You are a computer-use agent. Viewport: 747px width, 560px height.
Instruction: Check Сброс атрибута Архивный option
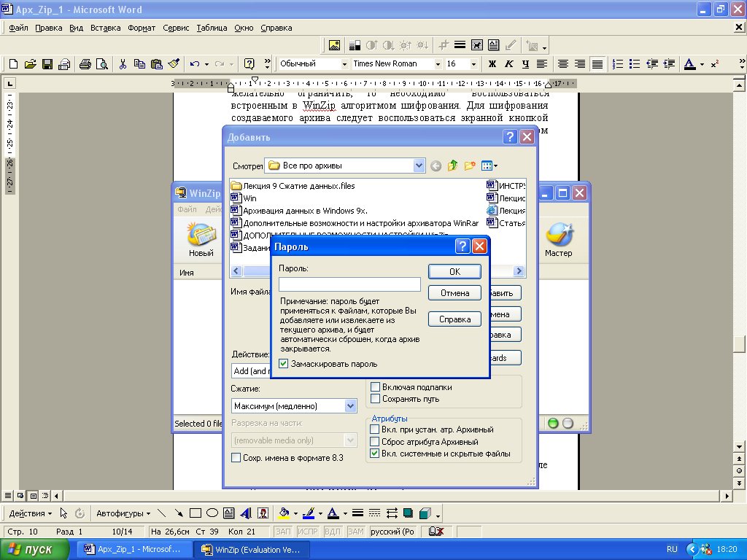(x=375, y=442)
